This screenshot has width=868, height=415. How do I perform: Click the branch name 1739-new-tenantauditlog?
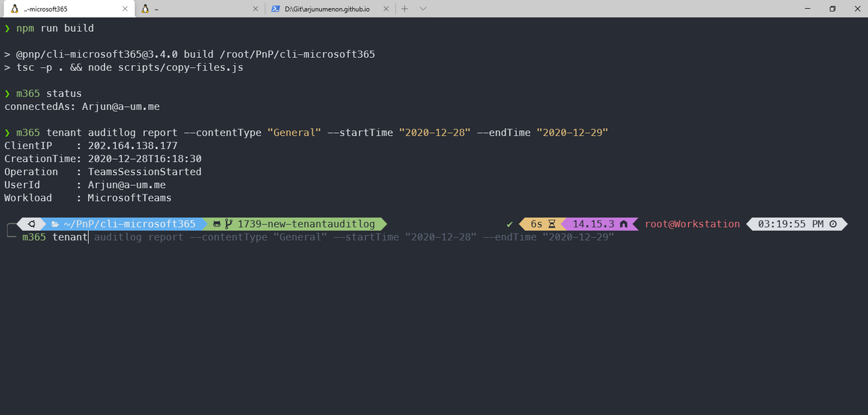point(306,224)
